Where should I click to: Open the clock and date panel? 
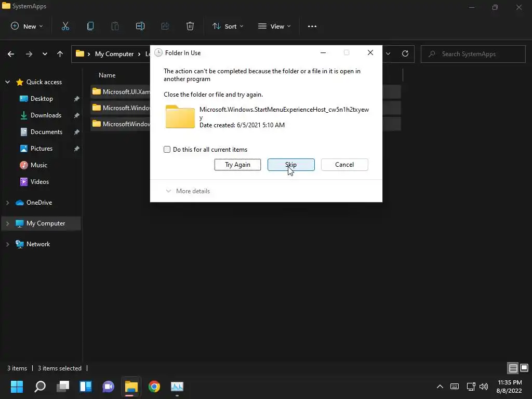509,387
